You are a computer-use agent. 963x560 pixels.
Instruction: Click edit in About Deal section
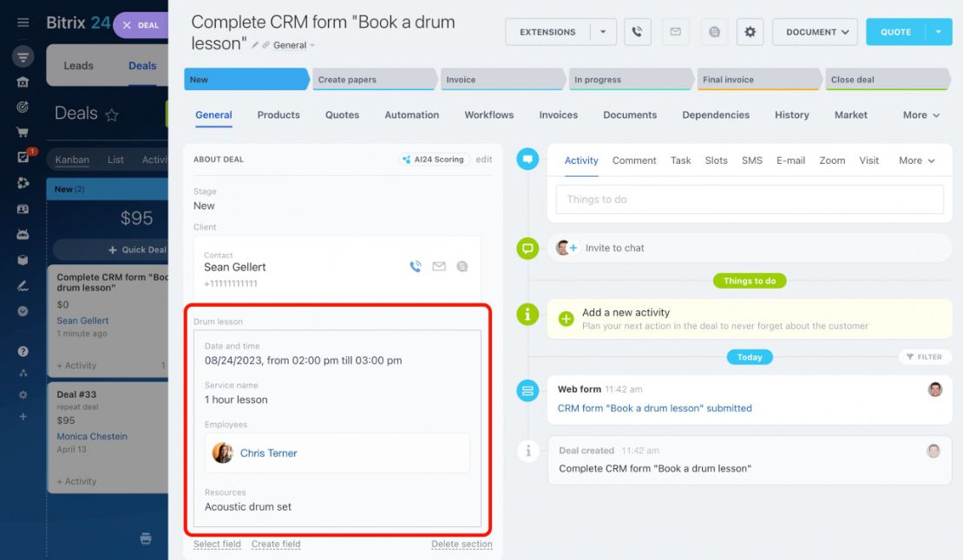(x=483, y=160)
